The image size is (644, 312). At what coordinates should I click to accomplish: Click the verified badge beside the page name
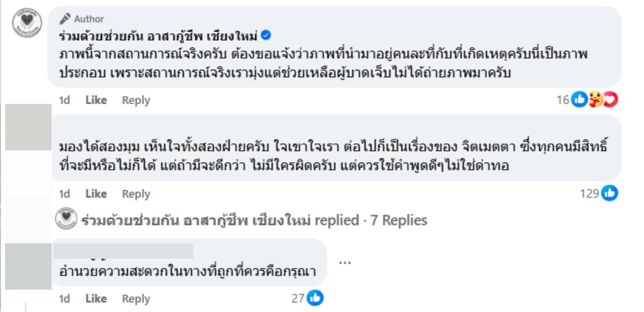coord(265,36)
